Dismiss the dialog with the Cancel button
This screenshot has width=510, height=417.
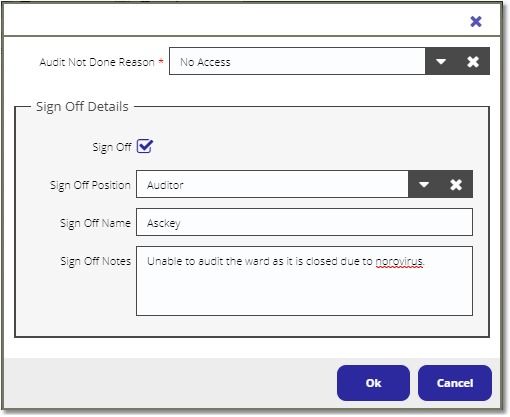pos(455,383)
